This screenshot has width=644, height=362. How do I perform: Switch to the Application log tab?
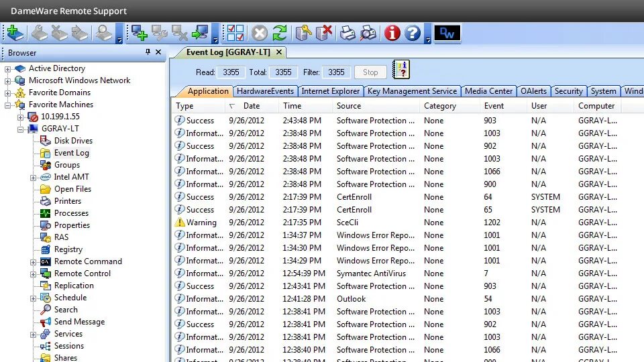point(208,91)
